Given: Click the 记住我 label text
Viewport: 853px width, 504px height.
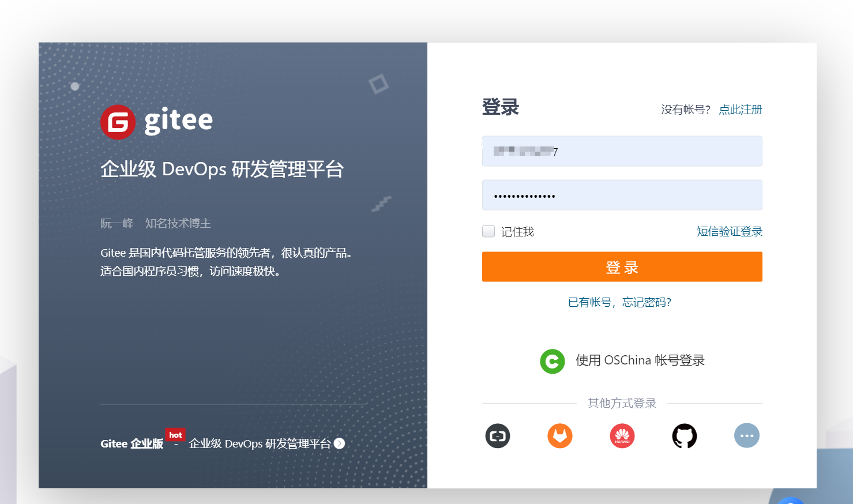Looking at the screenshot, I should click(517, 232).
